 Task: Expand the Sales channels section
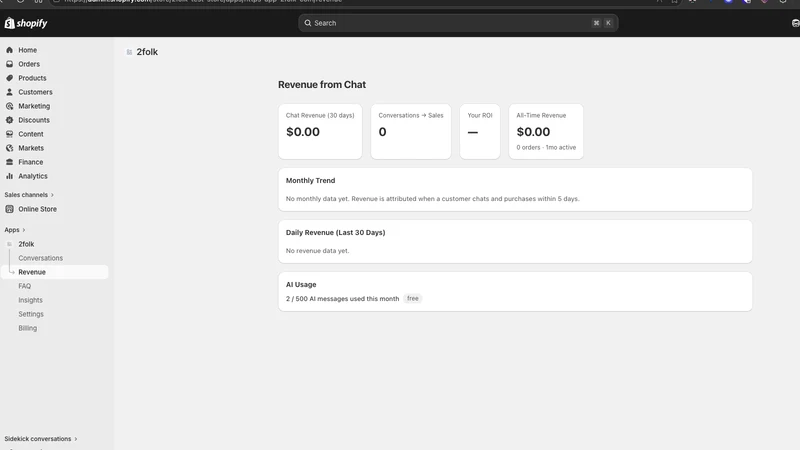coord(29,195)
